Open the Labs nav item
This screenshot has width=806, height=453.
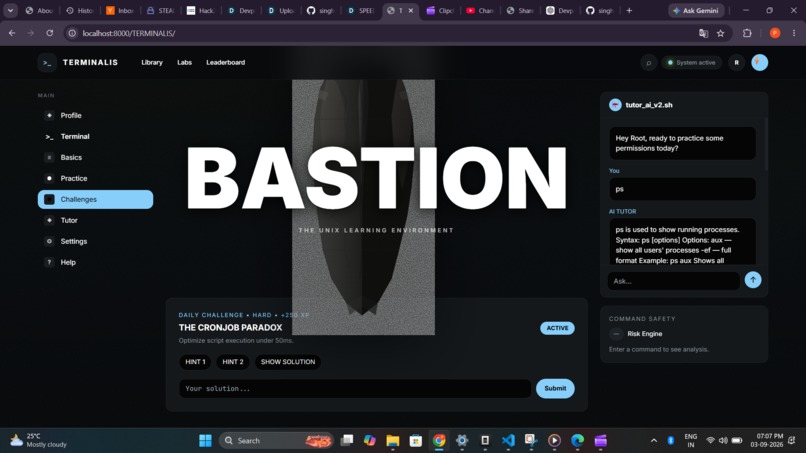(x=185, y=63)
